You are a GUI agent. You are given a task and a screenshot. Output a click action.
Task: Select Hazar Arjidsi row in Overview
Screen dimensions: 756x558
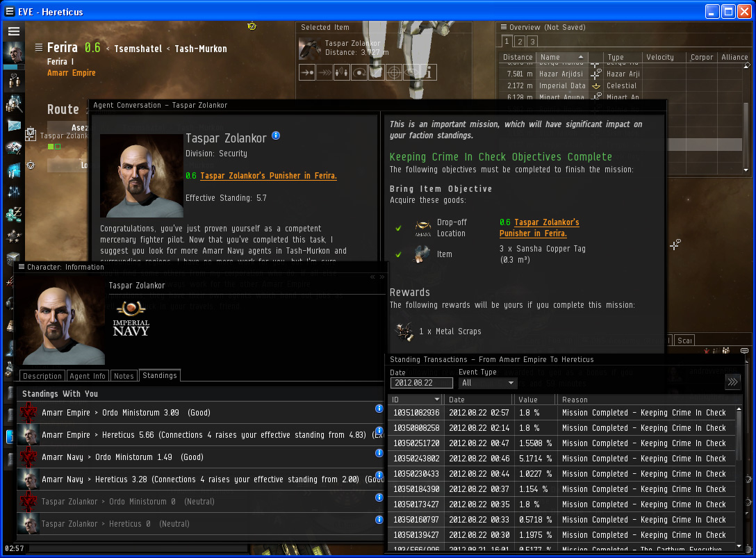(x=620, y=74)
